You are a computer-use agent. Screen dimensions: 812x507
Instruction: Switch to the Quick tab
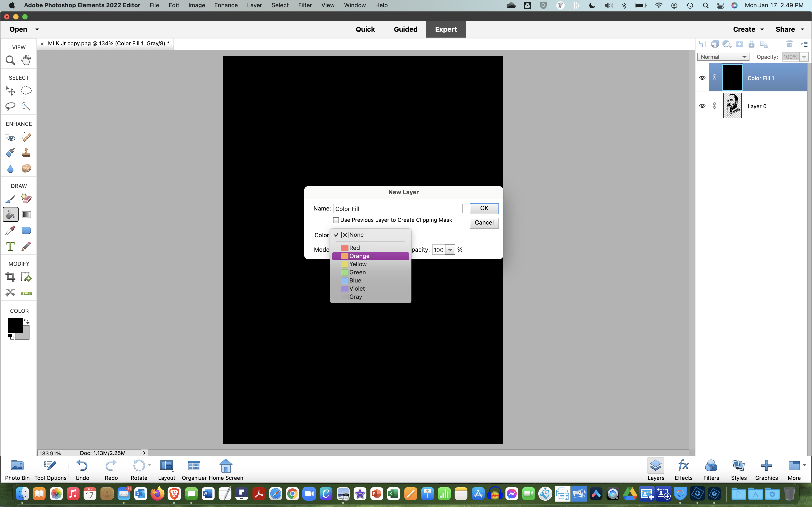(x=365, y=29)
